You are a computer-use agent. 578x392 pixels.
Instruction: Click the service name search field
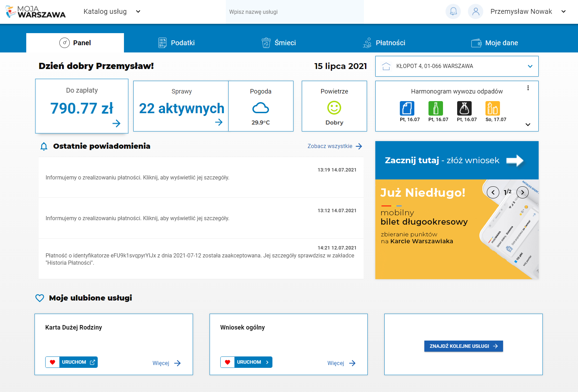(295, 12)
